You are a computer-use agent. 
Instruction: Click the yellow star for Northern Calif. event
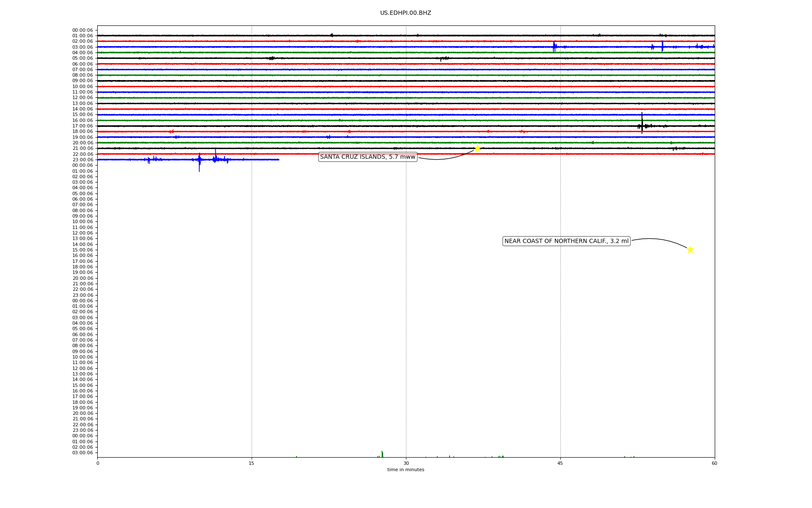(x=690, y=250)
